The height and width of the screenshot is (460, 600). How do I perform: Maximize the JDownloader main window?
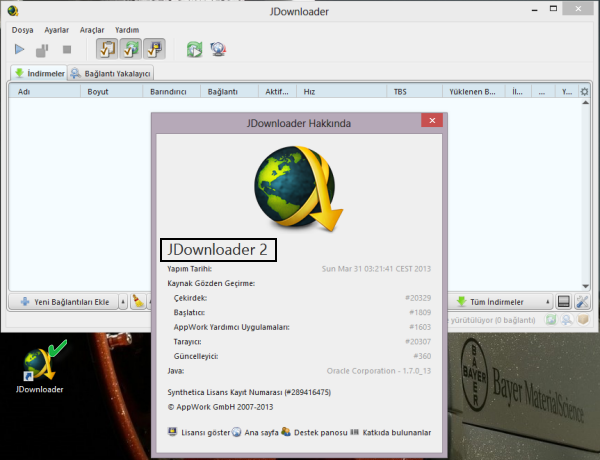(553, 8)
